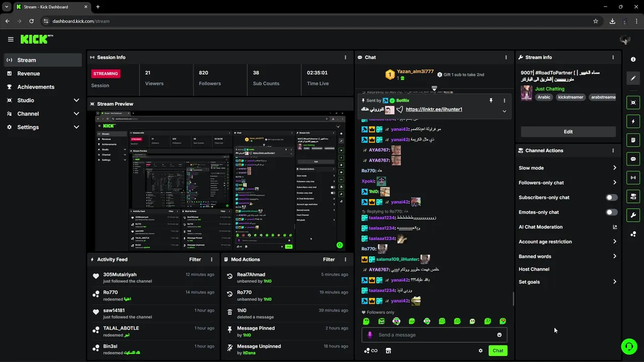Click Yazan_alm3i777 top gifter name
This screenshot has height=362, width=644.
(x=415, y=71)
